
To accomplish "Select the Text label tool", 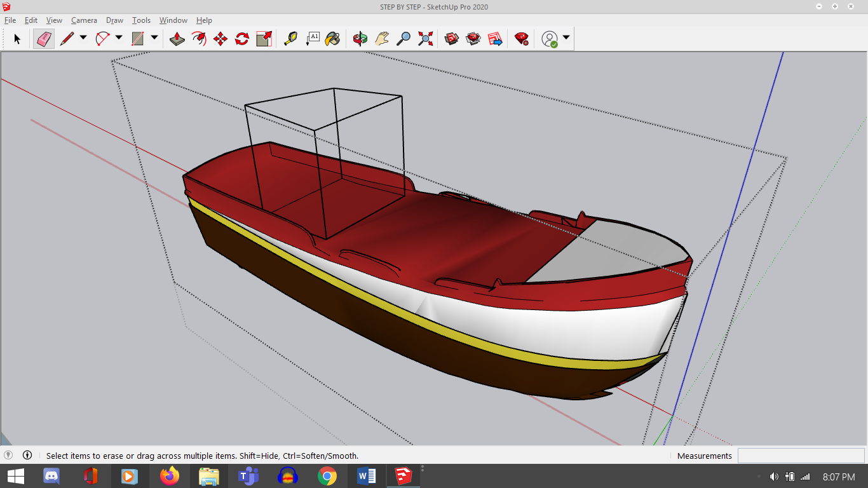I will click(312, 39).
